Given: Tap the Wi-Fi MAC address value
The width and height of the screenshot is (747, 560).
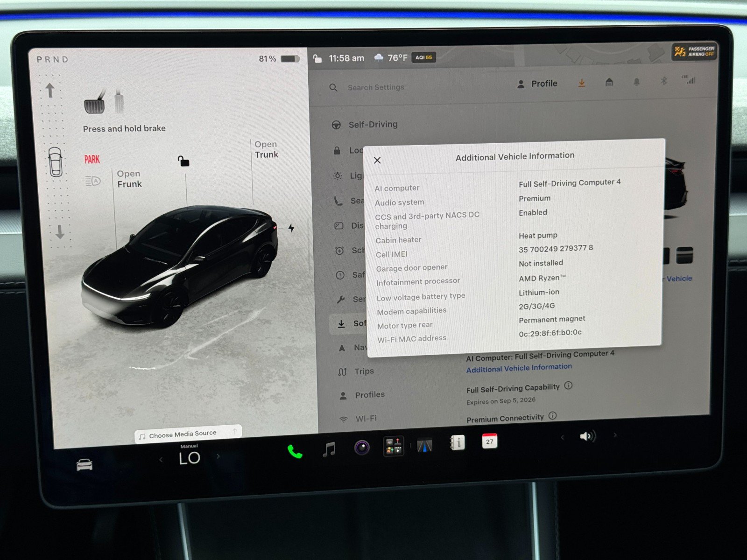Looking at the screenshot, I should 550,333.
